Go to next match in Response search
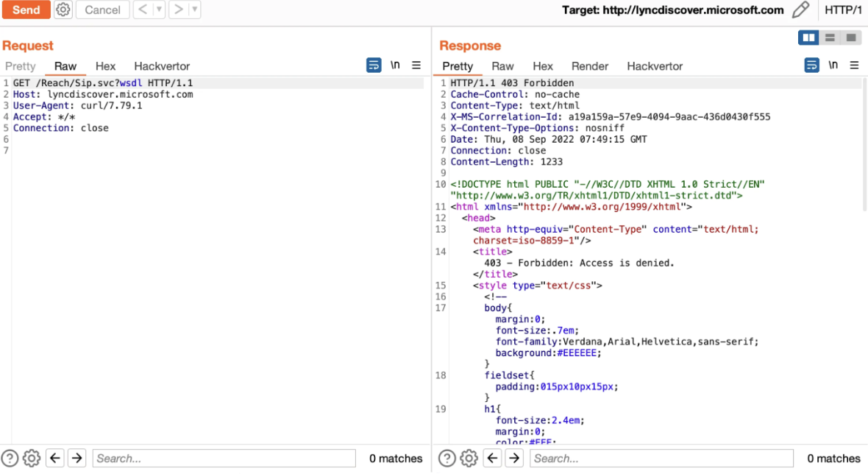This screenshot has height=474, width=868. point(514,459)
